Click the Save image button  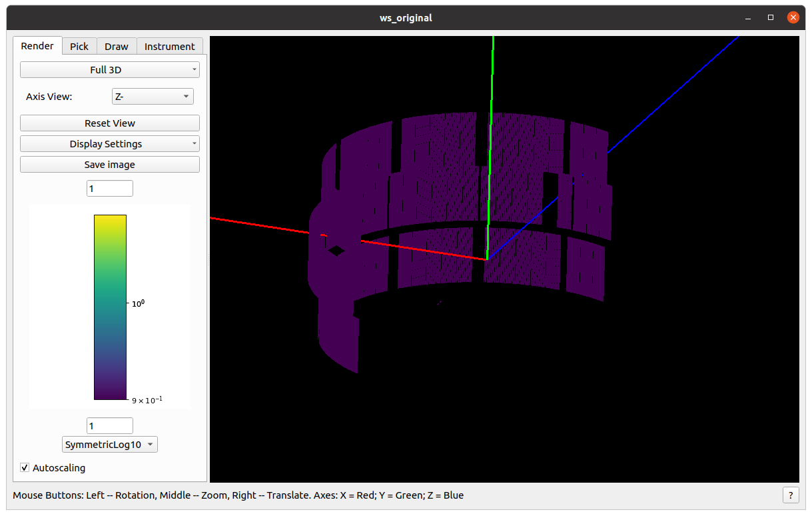pos(109,165)
